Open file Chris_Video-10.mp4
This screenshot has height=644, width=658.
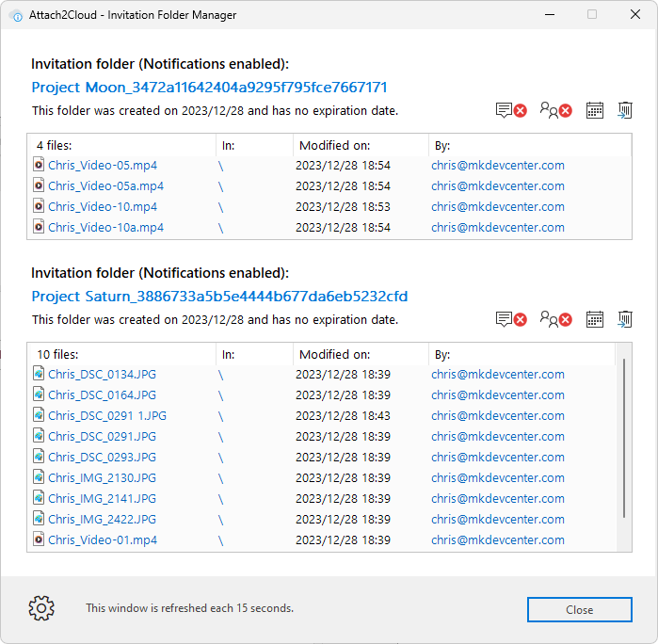point(103,206)
